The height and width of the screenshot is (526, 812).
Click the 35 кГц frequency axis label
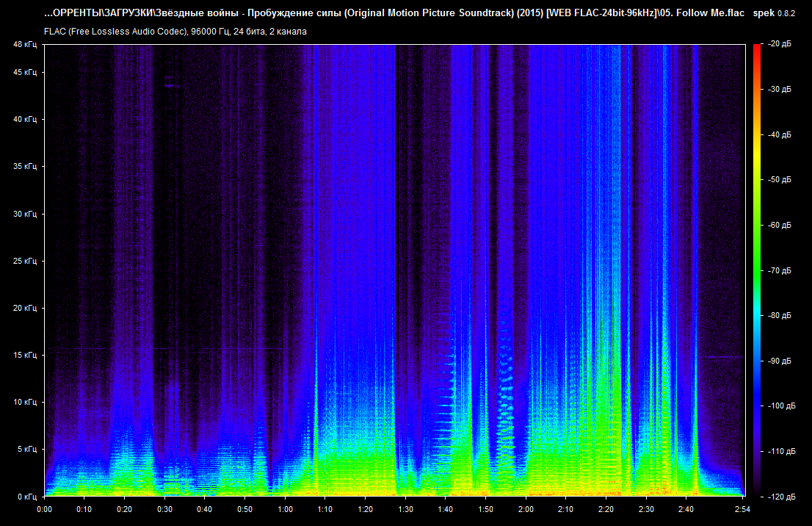pyautogui.click(x=23, y=167)
